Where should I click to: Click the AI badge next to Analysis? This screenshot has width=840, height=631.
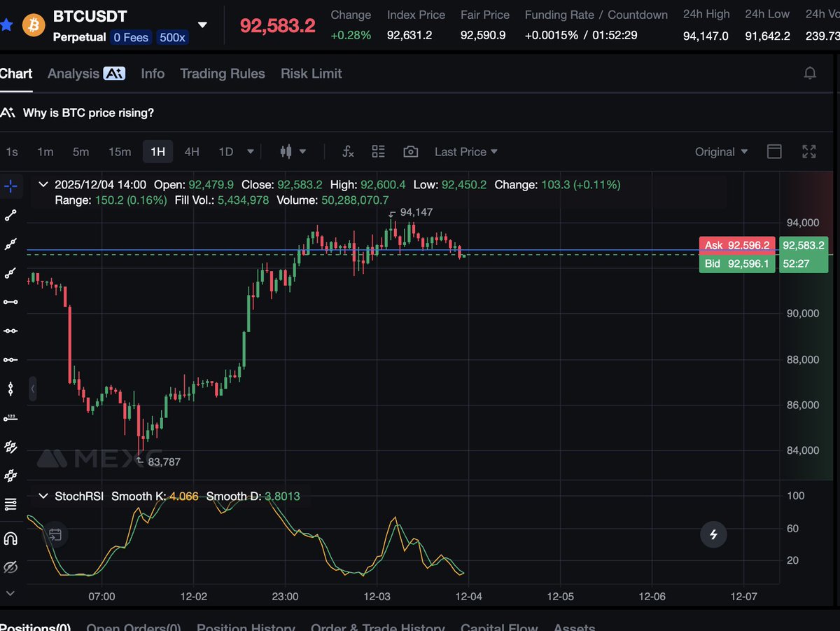point(114,73)
